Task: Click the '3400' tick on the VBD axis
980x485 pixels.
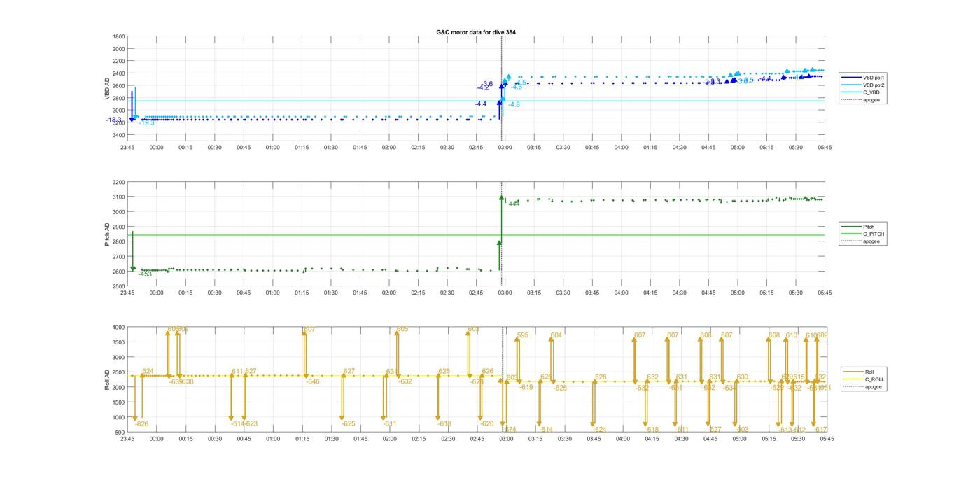Action: (119, 135)
